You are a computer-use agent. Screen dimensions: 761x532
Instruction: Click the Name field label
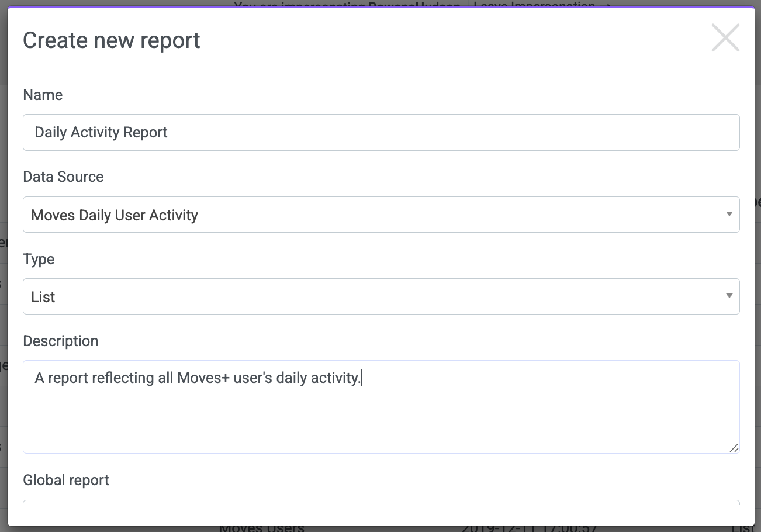pos(43,95)
